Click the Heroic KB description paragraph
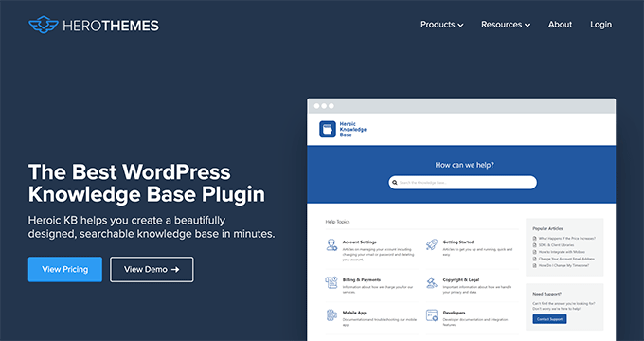 [152, 227]
